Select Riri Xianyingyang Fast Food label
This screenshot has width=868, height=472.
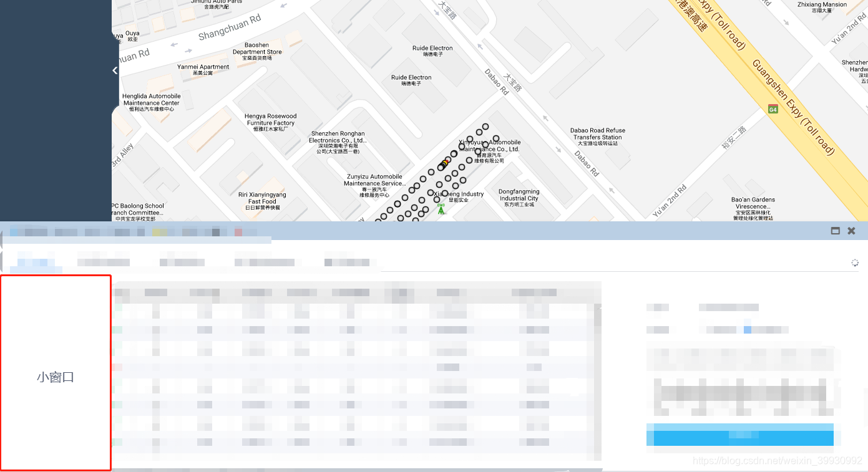pos(262,201)
